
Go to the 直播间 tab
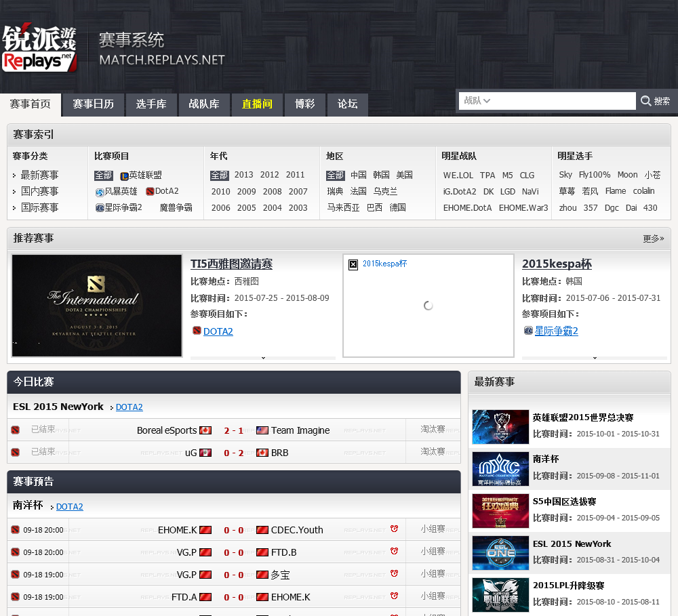click(257, 104)
